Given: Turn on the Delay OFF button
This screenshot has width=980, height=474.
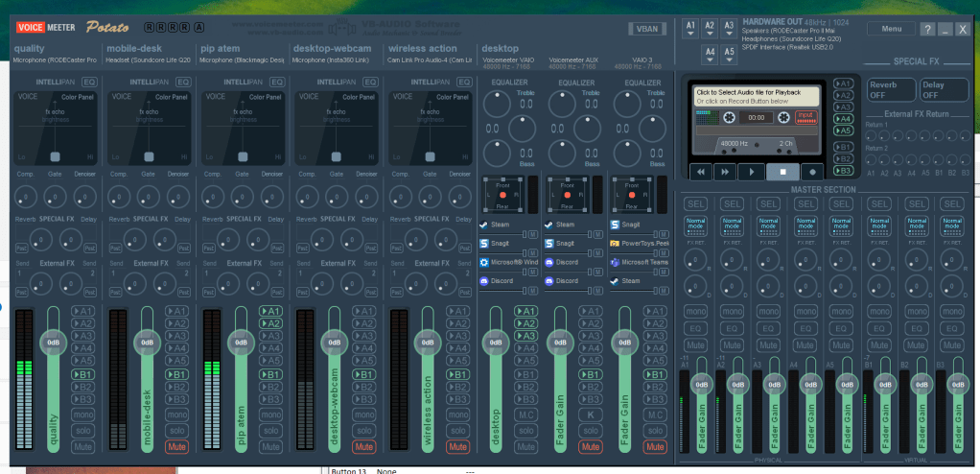Looking at the screenshot, I should tap(944, 90).
